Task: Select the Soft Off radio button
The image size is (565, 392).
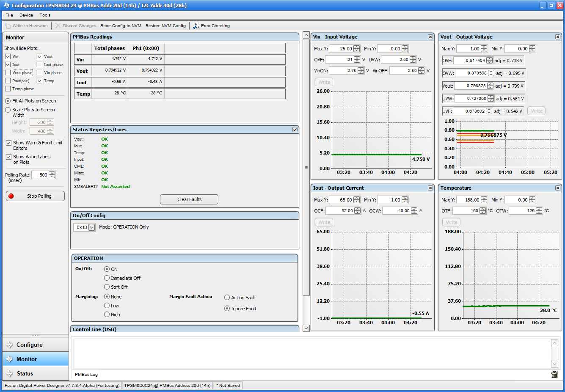Action: pyautogui.click(x=107, y=287)
